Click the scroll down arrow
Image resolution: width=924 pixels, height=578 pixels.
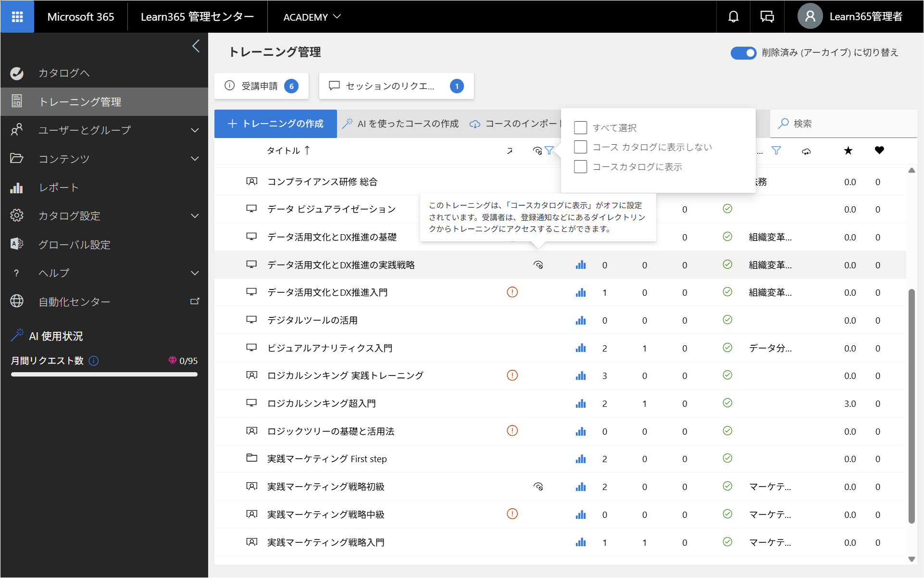click(x=911, y=559)
